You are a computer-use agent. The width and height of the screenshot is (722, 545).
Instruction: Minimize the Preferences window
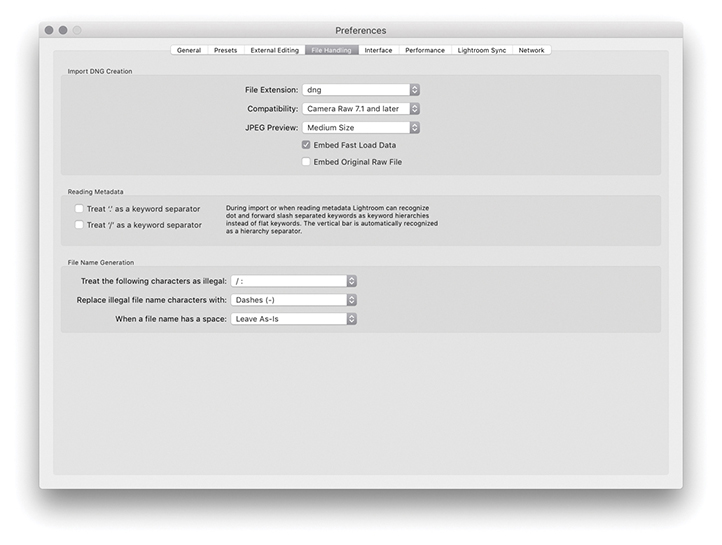[63, 30]
